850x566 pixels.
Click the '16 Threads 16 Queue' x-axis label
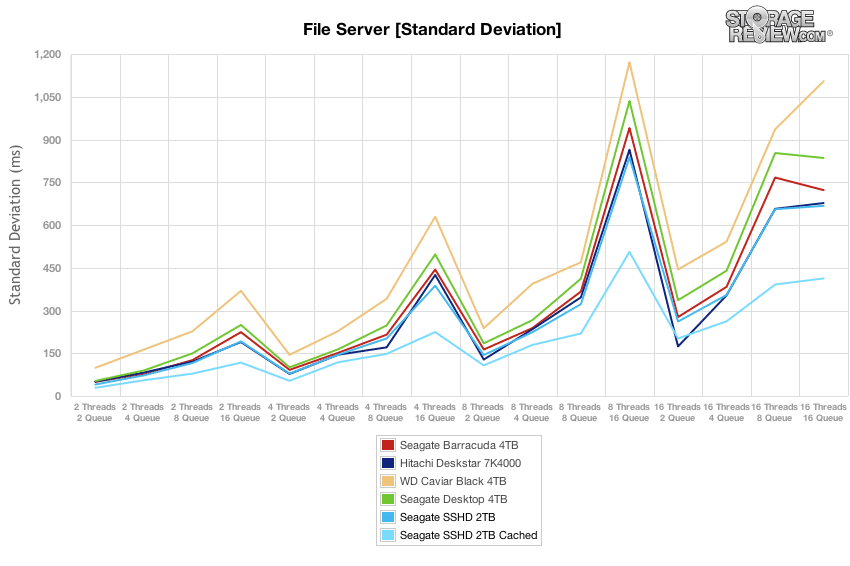(x=823, y=413)
